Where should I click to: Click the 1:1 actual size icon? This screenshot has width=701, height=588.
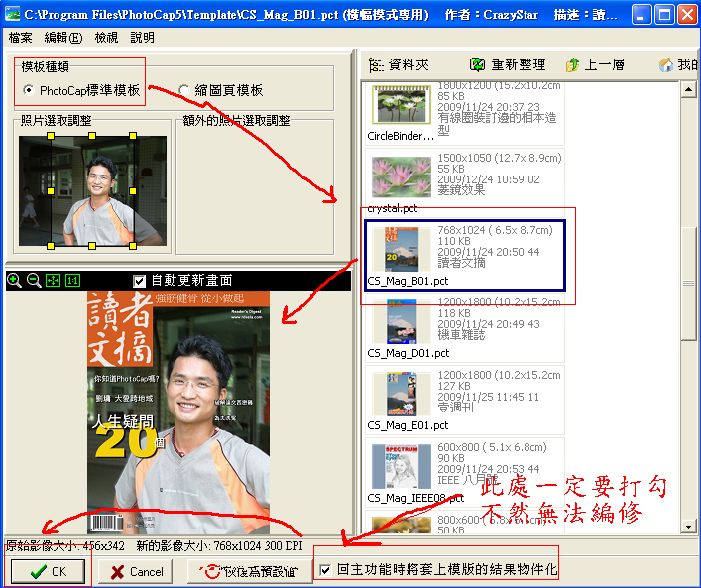[72, 281]
